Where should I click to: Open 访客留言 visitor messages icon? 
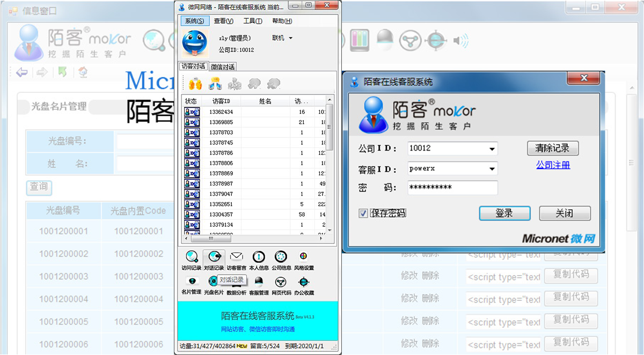coord(236,256)
